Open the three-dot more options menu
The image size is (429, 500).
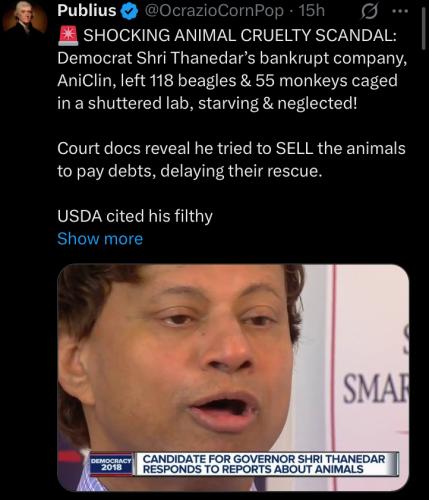click(400, 11)
